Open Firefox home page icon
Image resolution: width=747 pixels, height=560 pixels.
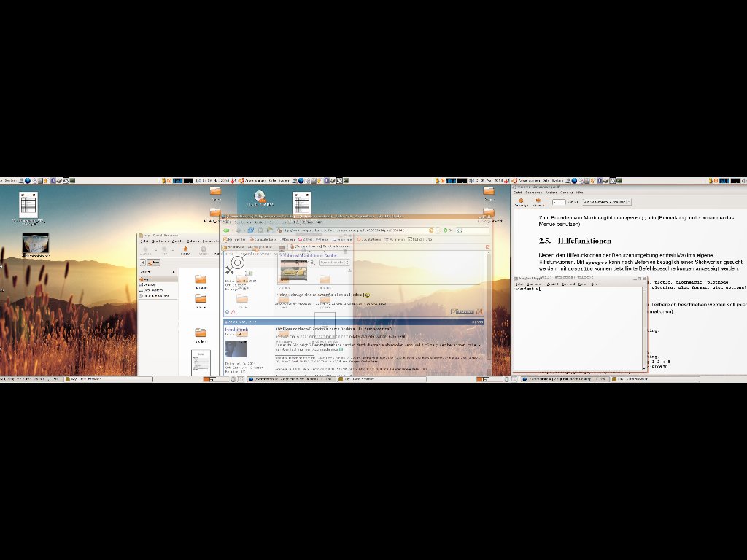[270, 230]
